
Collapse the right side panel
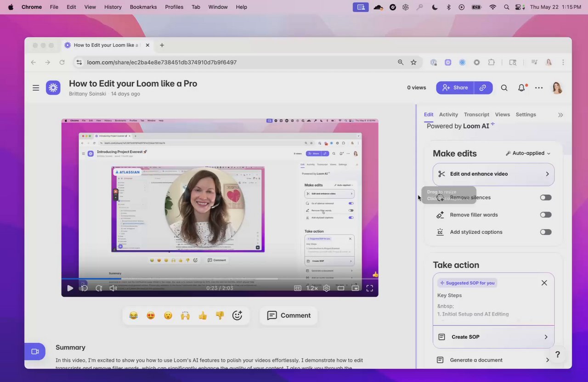pyautogui.click(x=560, y=115)
